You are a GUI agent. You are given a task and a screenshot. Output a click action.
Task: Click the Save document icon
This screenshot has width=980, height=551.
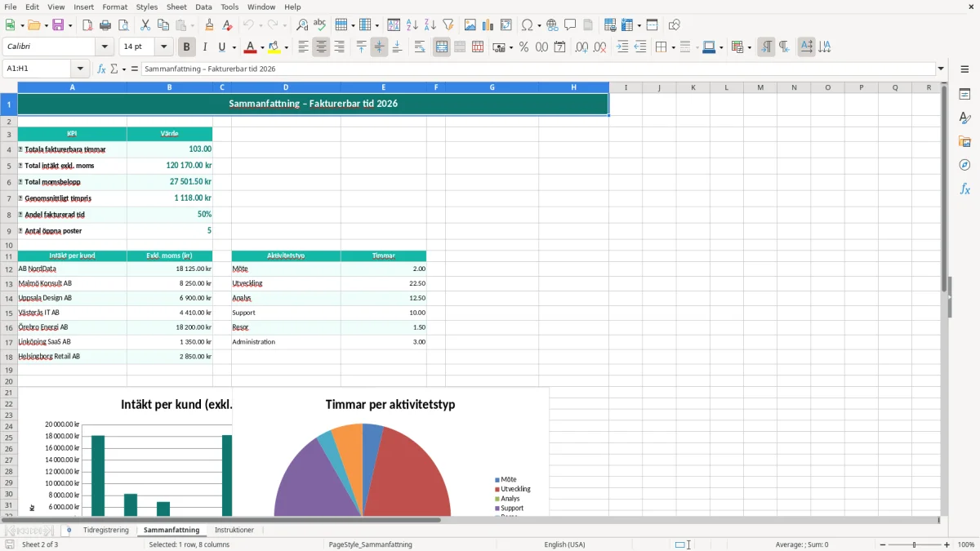pos(58,25)
